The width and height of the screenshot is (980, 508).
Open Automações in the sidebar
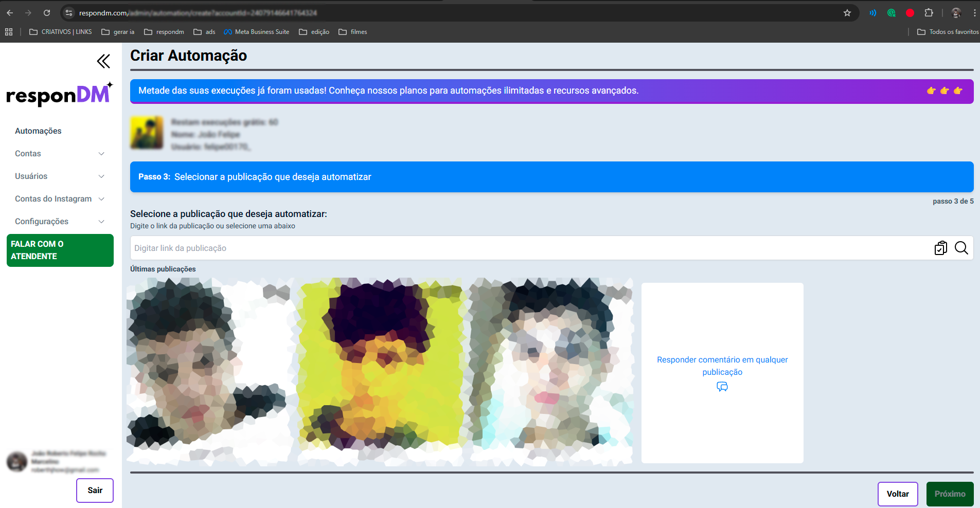coord(38,131)
